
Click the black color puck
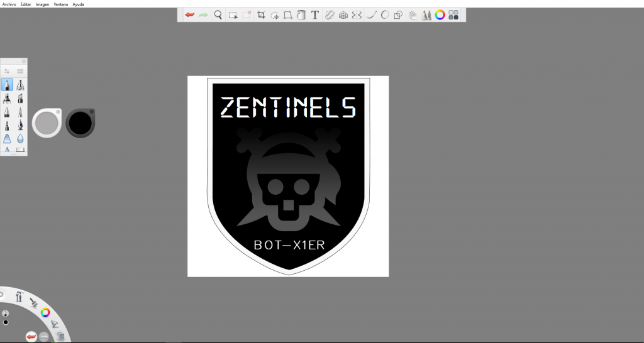[80, 122]
